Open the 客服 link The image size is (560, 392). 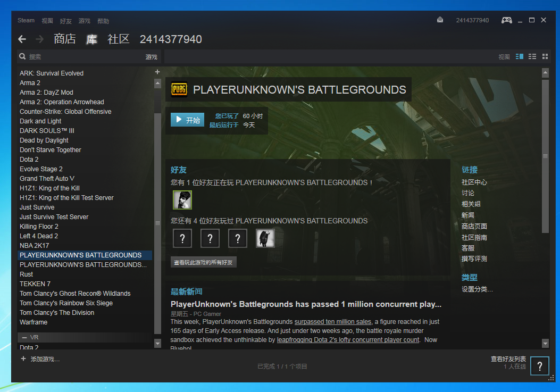(468, 248)
